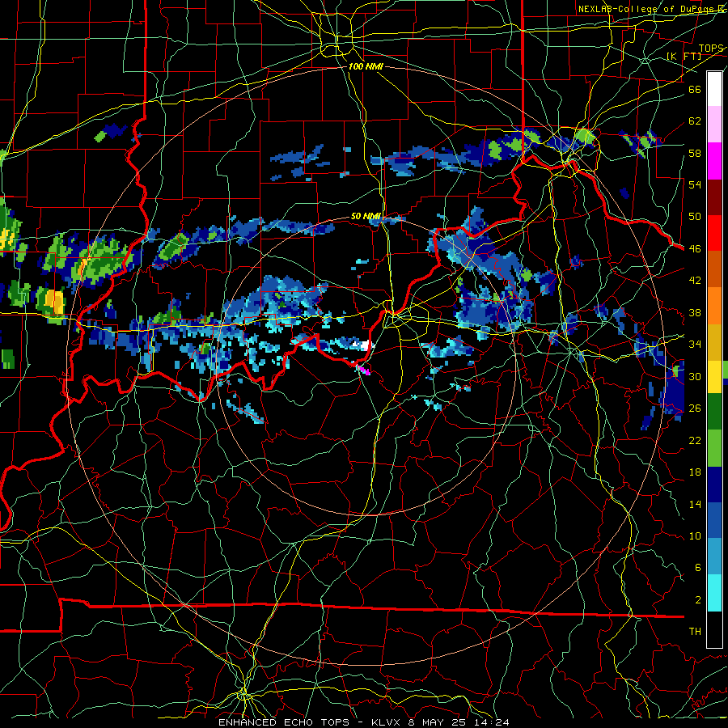
Task: Click the 66 label on the tops scale
Action: point(695,89)
